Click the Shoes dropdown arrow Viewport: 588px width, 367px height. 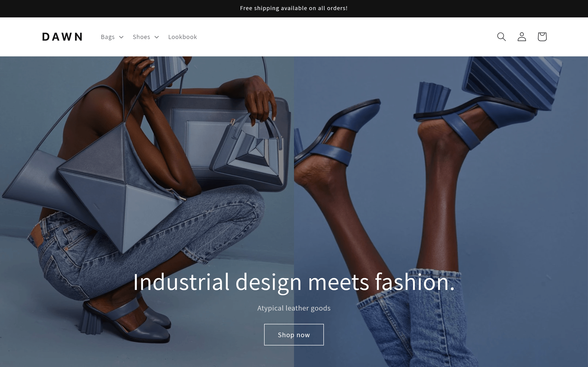(157, 37)
